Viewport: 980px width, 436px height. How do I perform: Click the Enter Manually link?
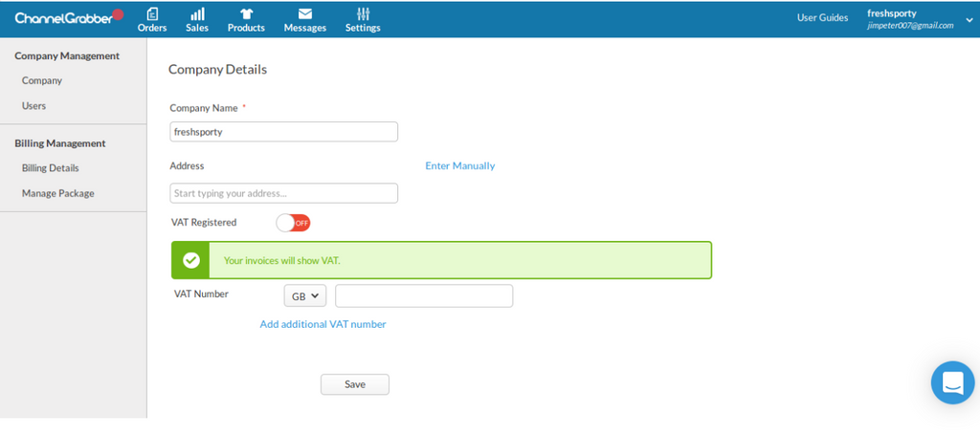459,165
